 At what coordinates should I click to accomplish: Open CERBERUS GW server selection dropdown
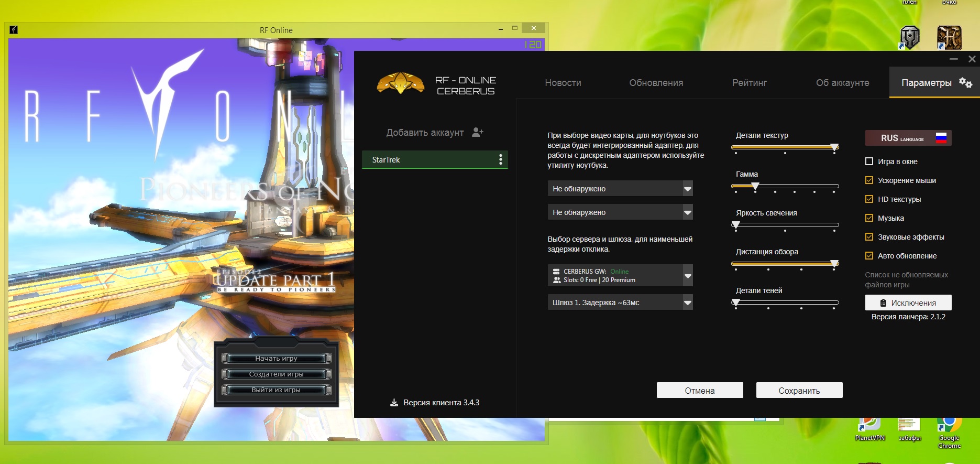tap(620, 275)
